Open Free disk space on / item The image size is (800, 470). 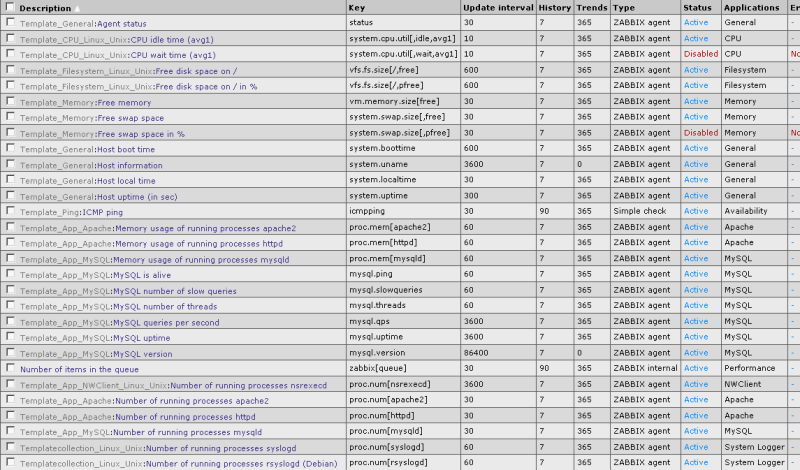coord(196,71)
